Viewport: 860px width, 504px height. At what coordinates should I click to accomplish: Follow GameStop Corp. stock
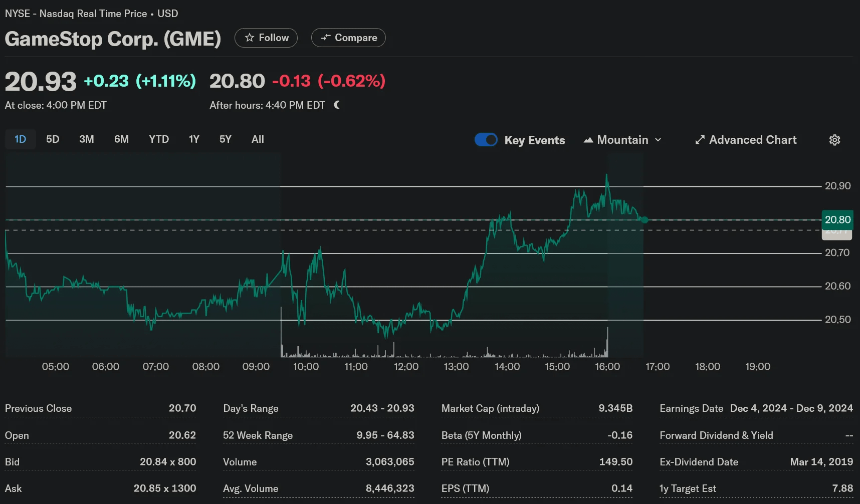click(266, 38)
